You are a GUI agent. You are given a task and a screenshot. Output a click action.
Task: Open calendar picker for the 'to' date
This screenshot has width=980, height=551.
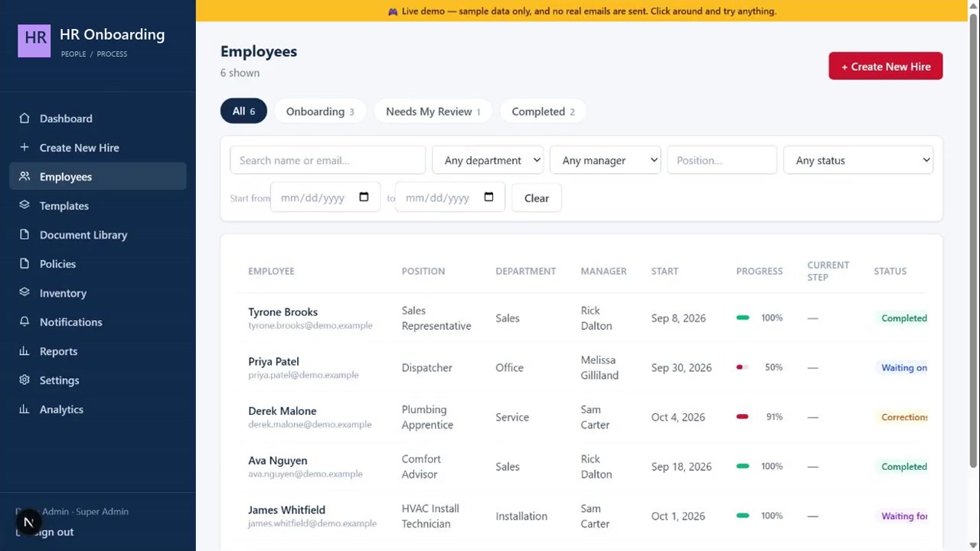(x=488, y=197)
